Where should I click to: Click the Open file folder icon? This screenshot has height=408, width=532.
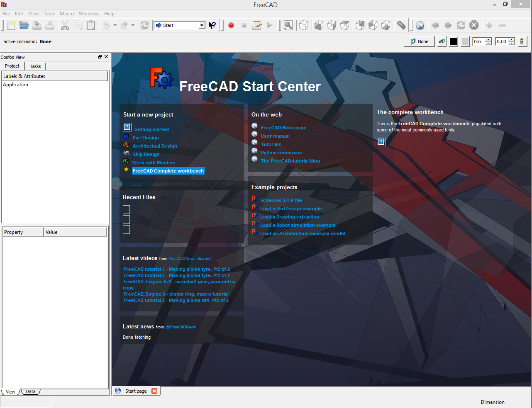[x=24, y=25]
